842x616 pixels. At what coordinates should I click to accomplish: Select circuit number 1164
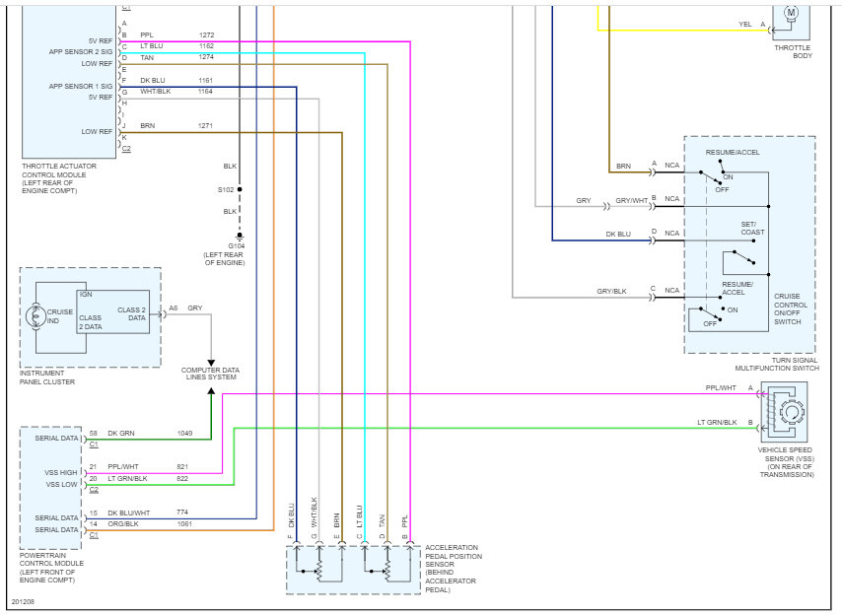pos(206,92)
